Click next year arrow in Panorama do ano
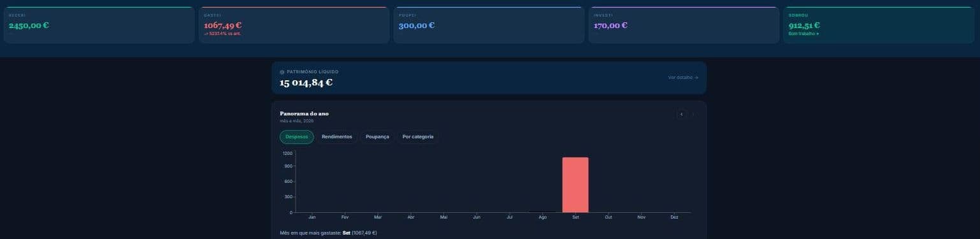 693,114
